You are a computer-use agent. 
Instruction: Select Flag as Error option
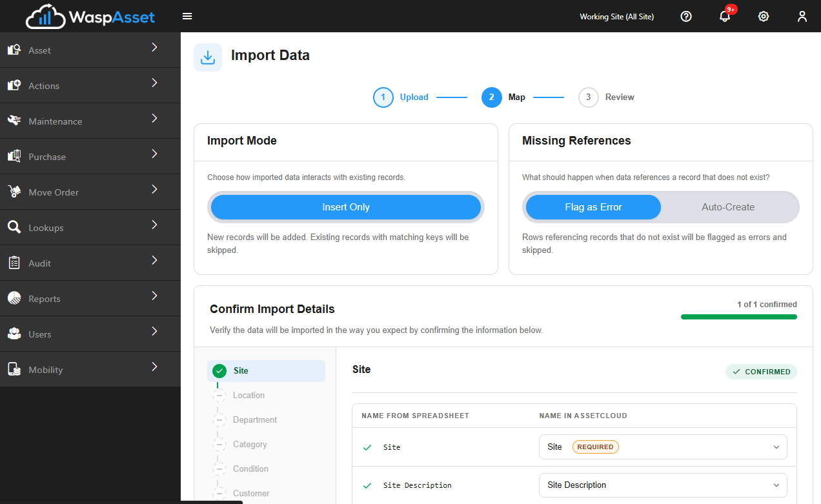(x=593, y=207)
